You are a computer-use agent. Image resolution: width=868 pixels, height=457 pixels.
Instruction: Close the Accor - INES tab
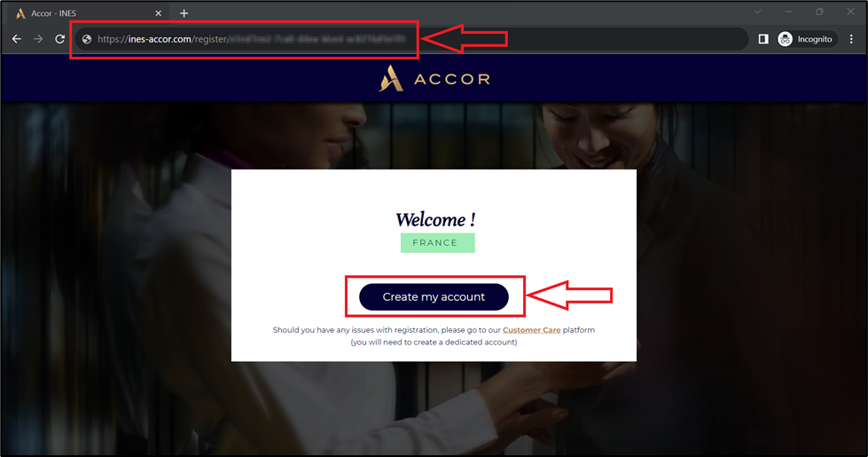159,13
